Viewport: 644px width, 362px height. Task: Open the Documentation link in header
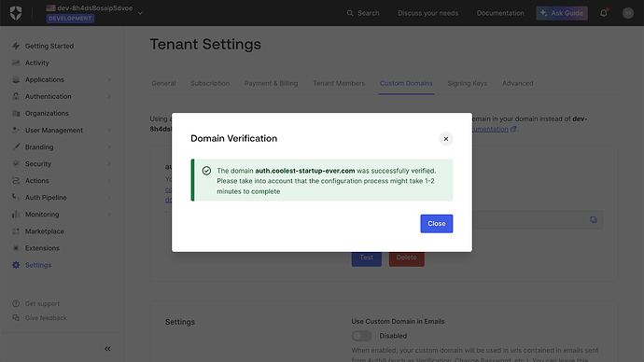click(x=500, y=13)
